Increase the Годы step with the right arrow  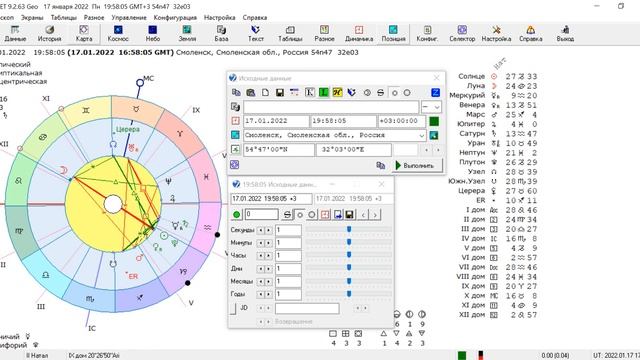coord(268,294)
